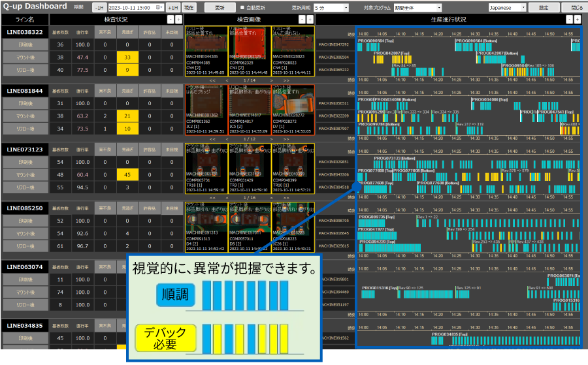Select リフロー後 stage of LINE073123

[x=25, y=187]
